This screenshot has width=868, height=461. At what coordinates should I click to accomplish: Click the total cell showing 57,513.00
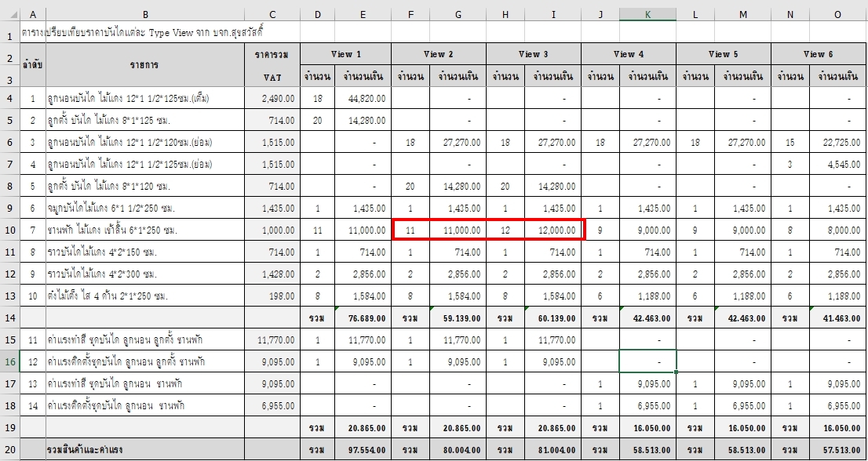point(838,451)
